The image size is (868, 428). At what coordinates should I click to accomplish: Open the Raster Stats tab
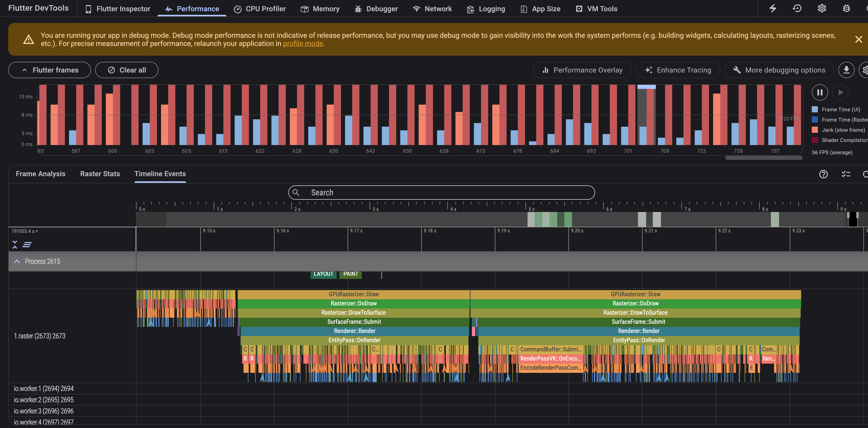pyautogui.click(x=100, y=174)
